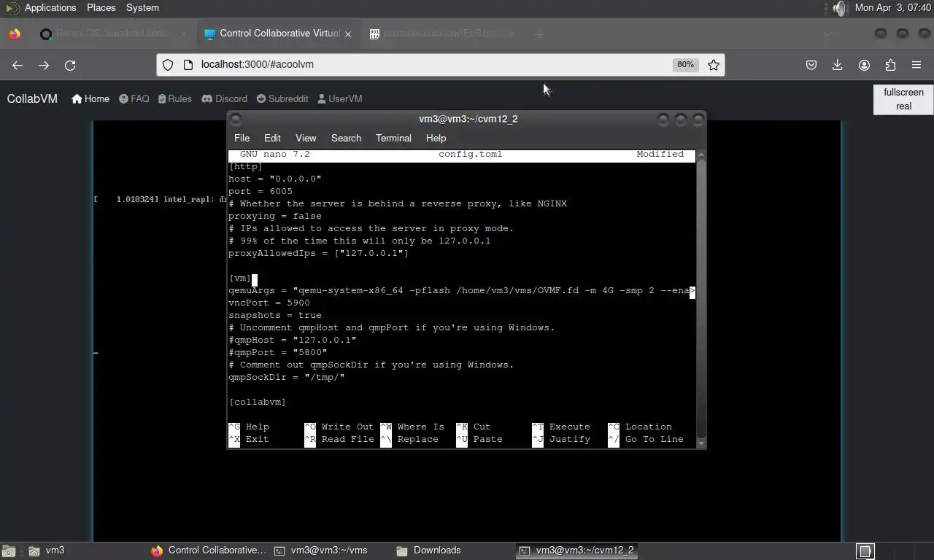The width and height of the screenshot is (934, 560).
Task: Switch to the vm3 file manager taskbar item
Action: (x=48, y=551)
